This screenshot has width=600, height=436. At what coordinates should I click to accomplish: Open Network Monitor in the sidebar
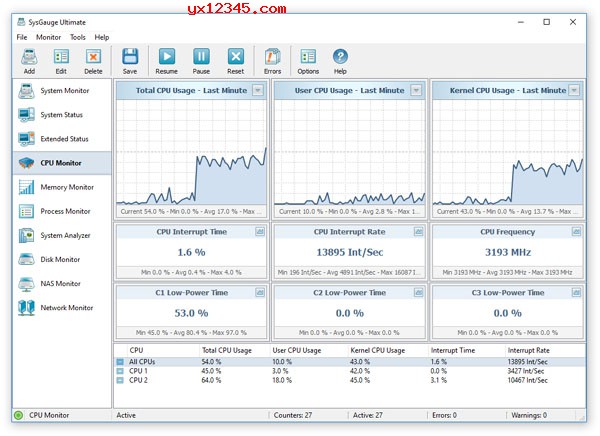(62, 308)
